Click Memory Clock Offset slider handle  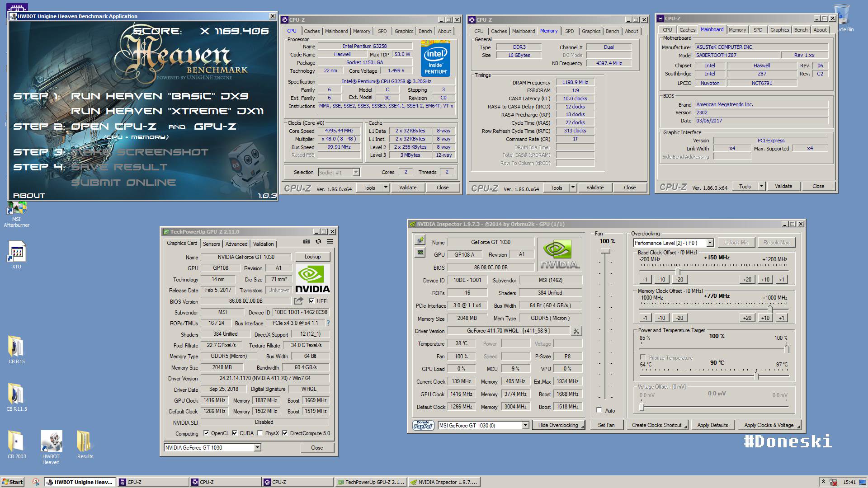click(x=770, y=309)
